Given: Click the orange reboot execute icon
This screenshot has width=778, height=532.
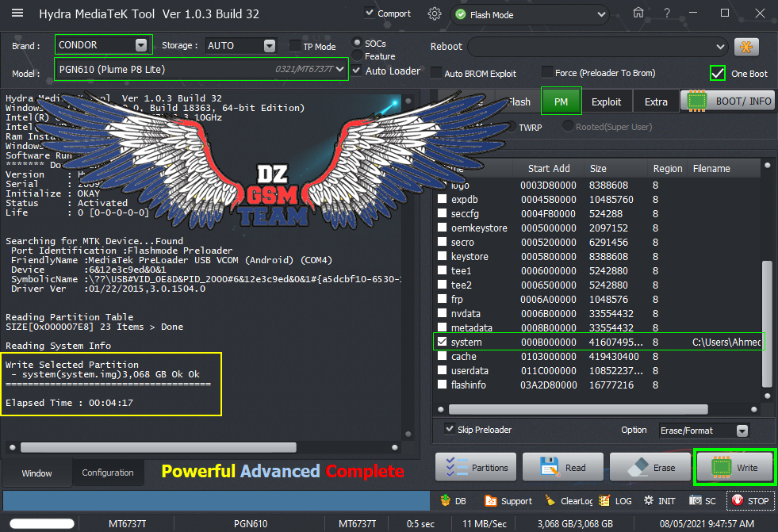Looking at the screenshot, I should click(746, 47).
